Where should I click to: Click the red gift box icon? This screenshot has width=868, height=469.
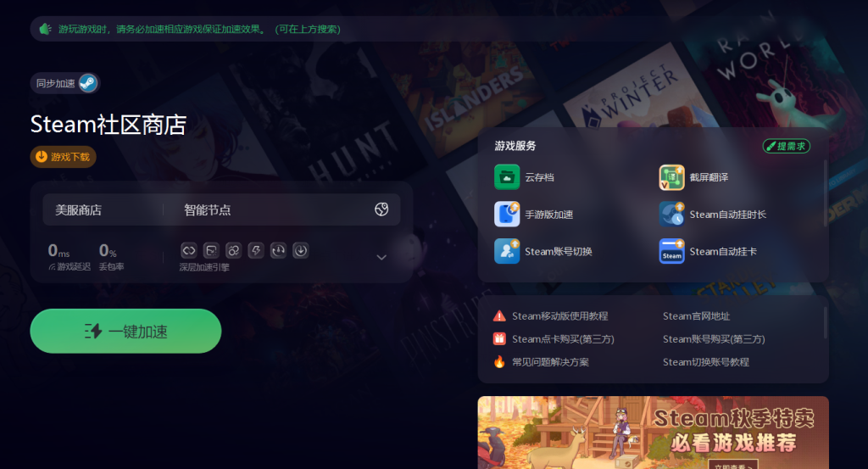(x=499, y=339)
